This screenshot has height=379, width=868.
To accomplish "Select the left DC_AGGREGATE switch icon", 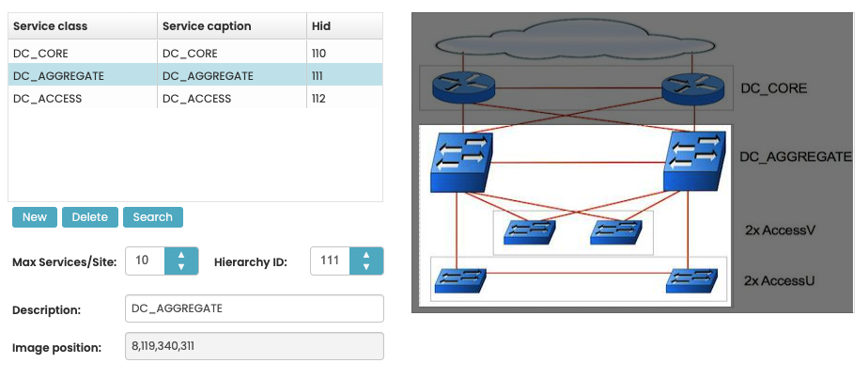I will pyautogui.click(x=460, y=162).
